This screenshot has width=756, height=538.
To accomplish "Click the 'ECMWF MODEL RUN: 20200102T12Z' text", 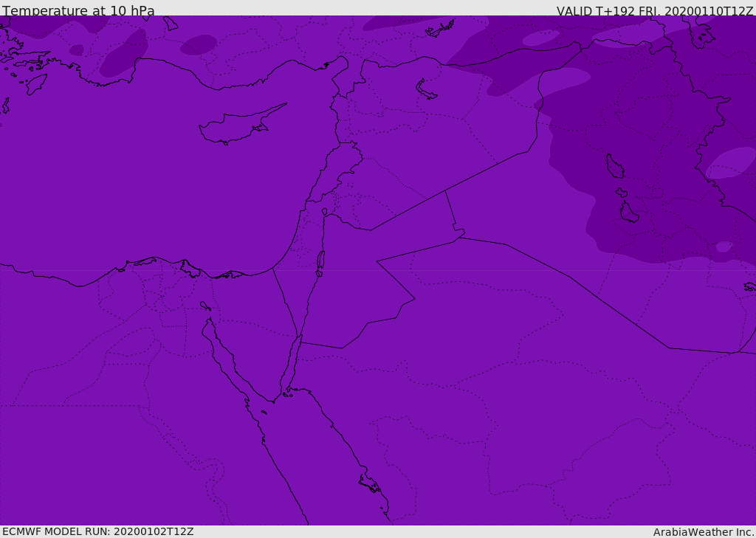I will click(x=98, y=531).
